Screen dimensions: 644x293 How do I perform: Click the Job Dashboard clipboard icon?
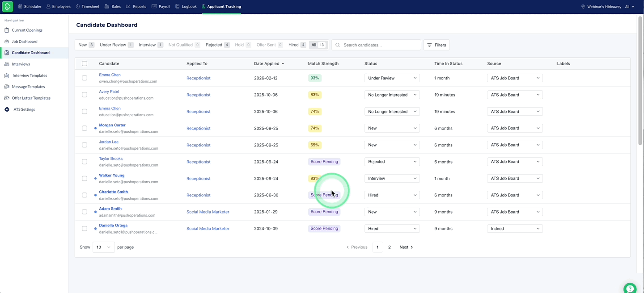(x=7, y=42)
